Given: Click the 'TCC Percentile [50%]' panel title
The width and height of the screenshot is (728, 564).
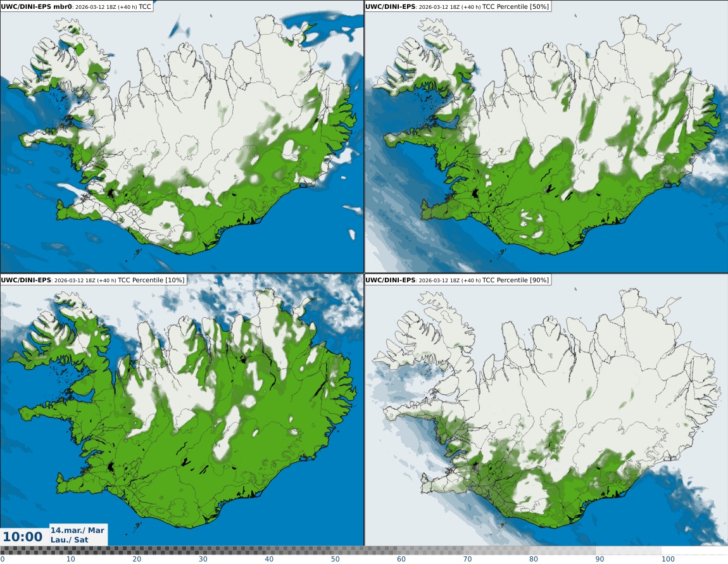Looking at the screenshot, I should pos(457,6).
